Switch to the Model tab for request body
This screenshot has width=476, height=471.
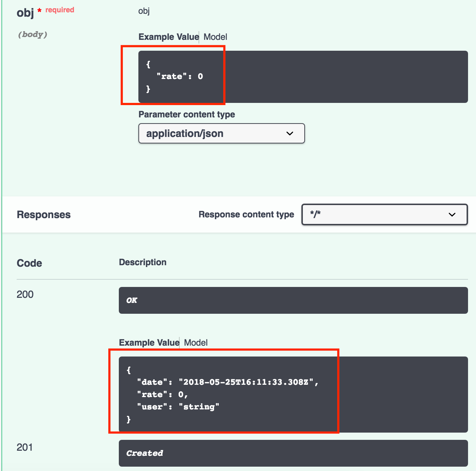[215, 37]
